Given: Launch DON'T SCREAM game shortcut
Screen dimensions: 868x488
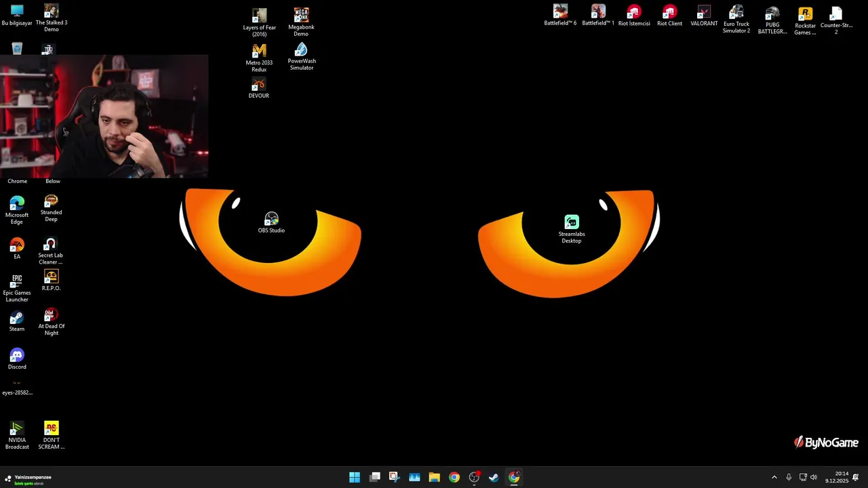Looking at the screenshot, I should click(x=51, y=435).
